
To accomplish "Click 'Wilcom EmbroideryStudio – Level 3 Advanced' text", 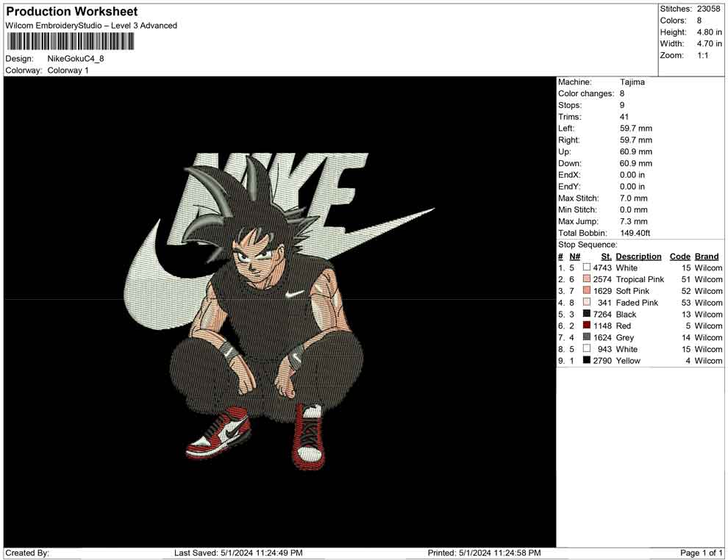I will [x=91, y=26].
